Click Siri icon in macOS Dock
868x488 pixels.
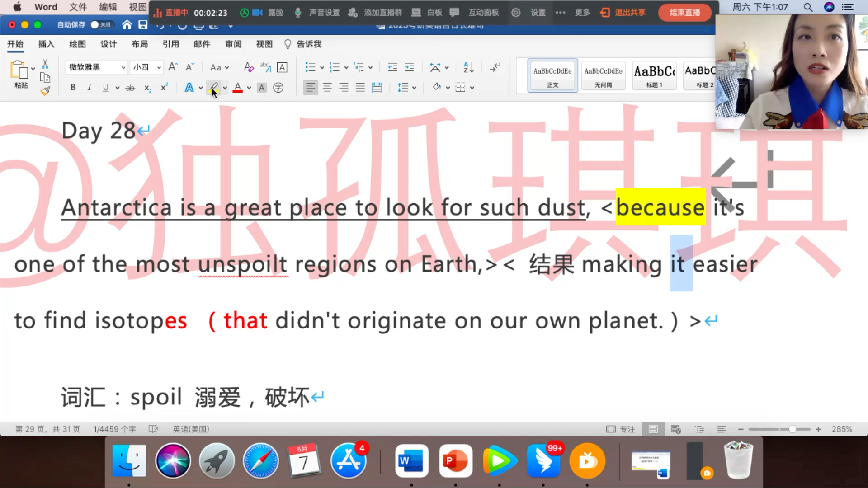point(174,460)
